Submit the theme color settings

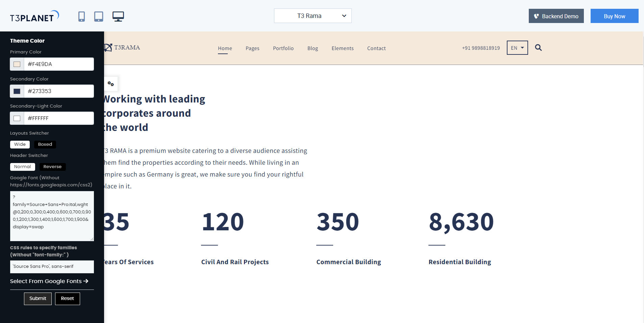(38, 299)
